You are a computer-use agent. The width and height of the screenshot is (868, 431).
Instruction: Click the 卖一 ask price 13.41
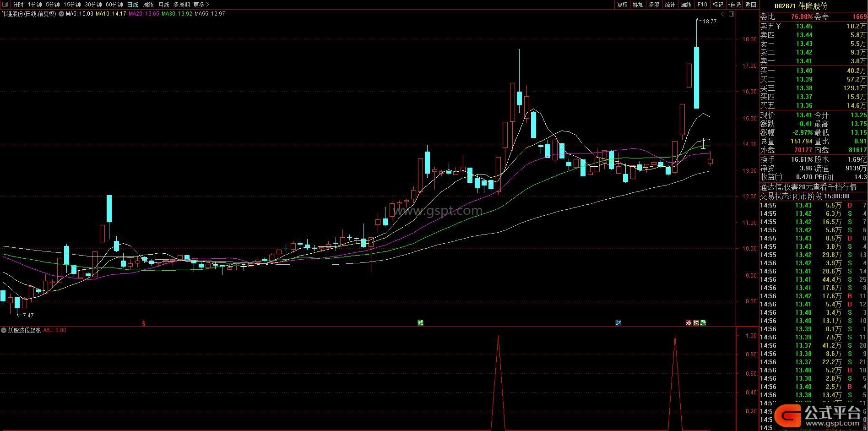804,61
